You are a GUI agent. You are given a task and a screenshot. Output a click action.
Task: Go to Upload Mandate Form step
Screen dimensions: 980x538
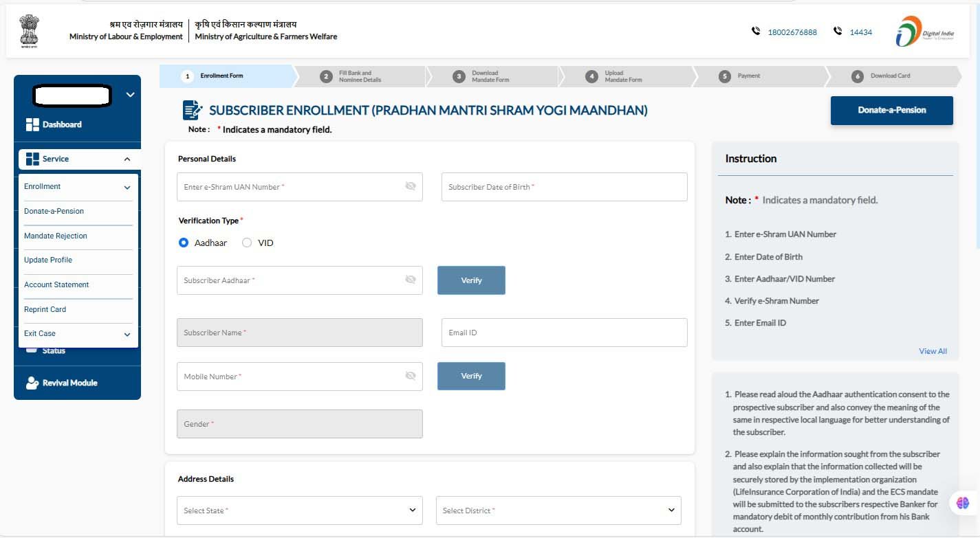(x=626, y=76)
